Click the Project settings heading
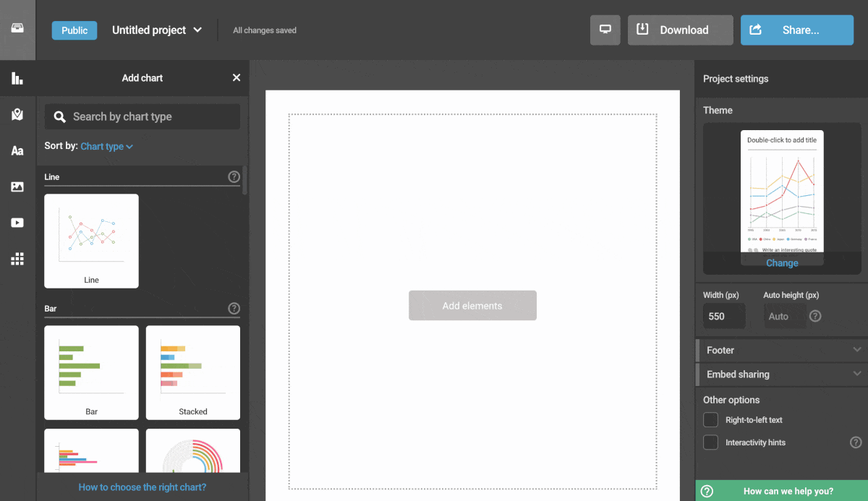 point(736,78)
